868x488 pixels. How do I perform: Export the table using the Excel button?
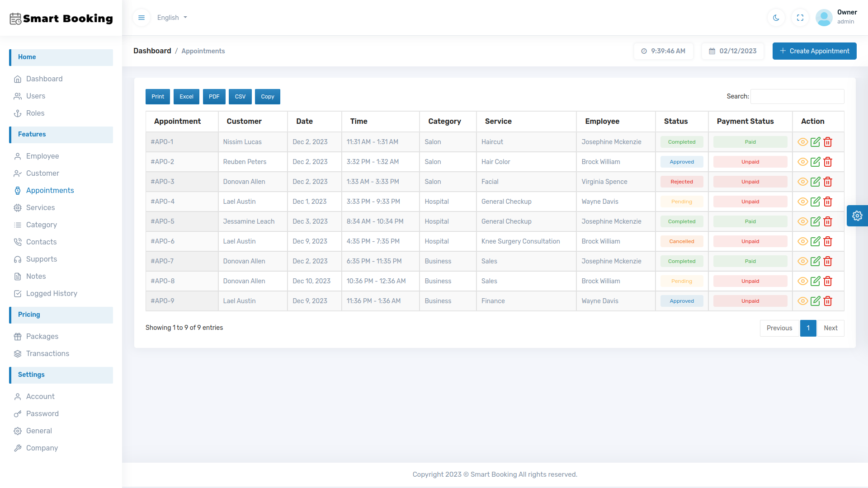coord(186,97)
